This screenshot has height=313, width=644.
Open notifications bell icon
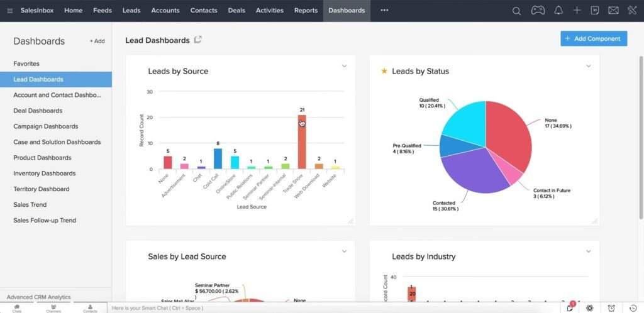[558, 10]
